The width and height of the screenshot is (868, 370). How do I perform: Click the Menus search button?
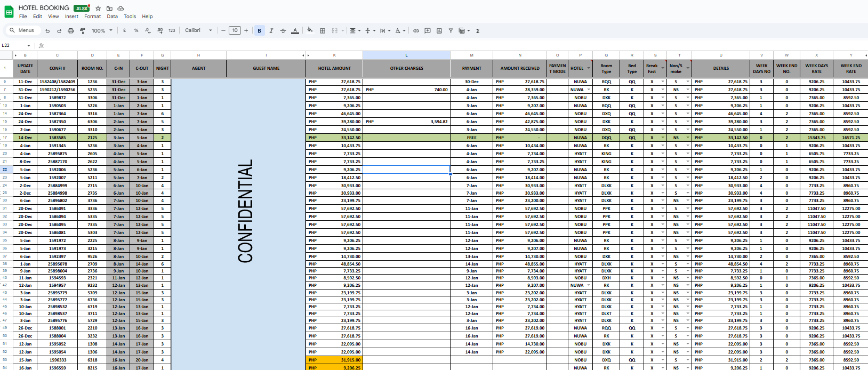(22, 30)
